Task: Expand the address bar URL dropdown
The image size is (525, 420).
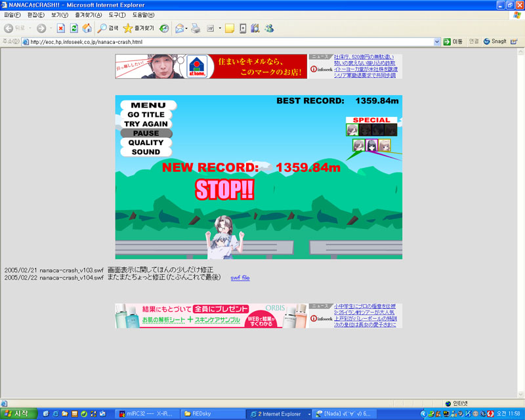Action: pos(437,41)
